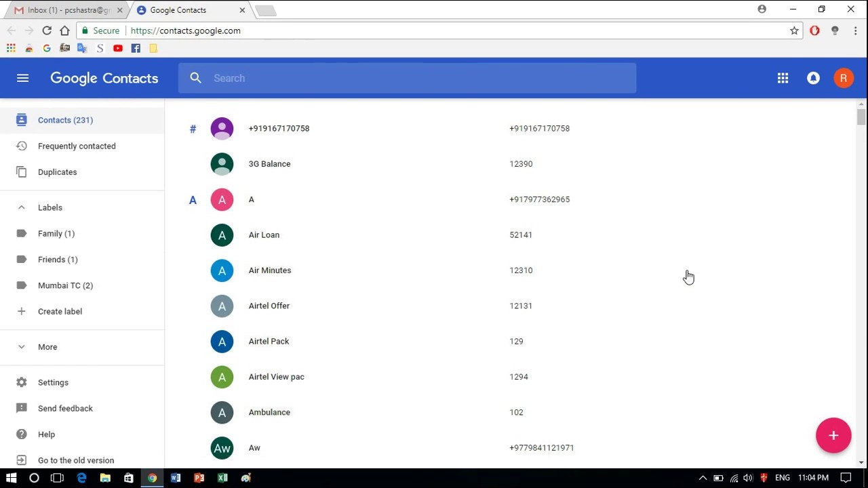Screen dimensions: 868x488
Task: Open the Google G bookmark
Action: tap(47, 48)
